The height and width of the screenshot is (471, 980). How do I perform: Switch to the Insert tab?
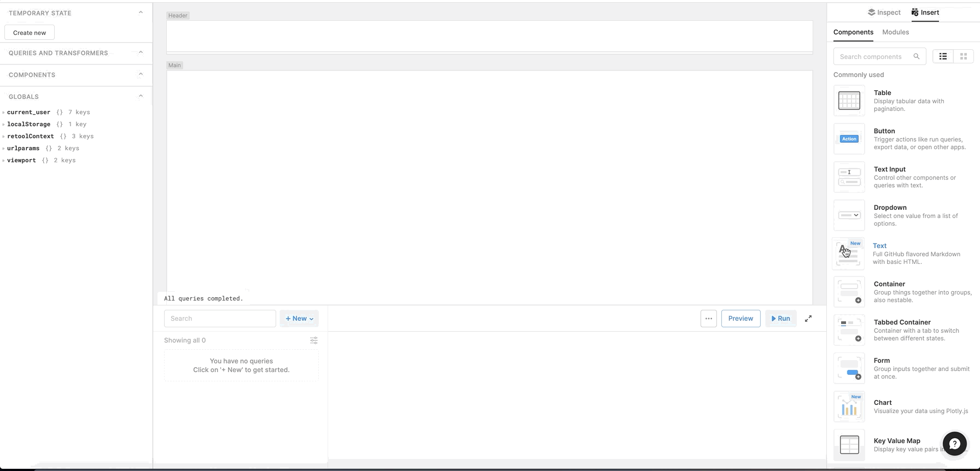[x=925, y=12]
